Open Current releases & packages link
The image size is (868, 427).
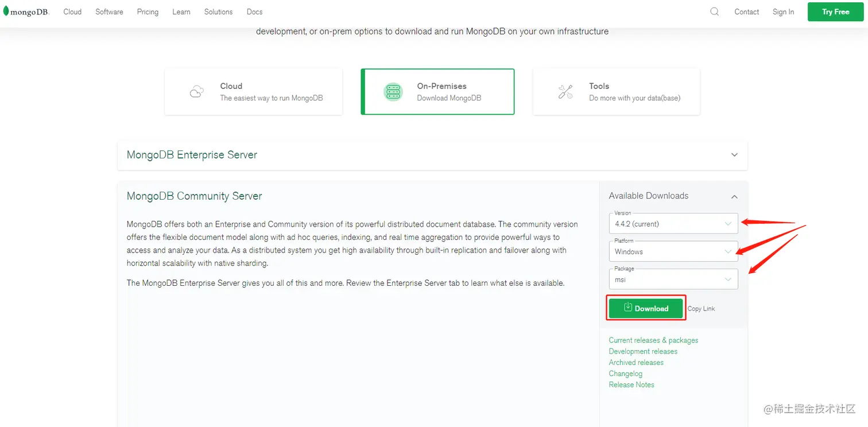point(653,340)
